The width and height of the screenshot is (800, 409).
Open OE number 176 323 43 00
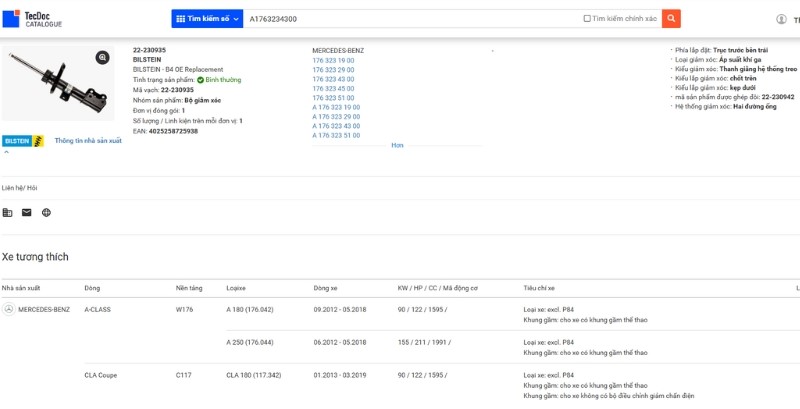[333, 79]
